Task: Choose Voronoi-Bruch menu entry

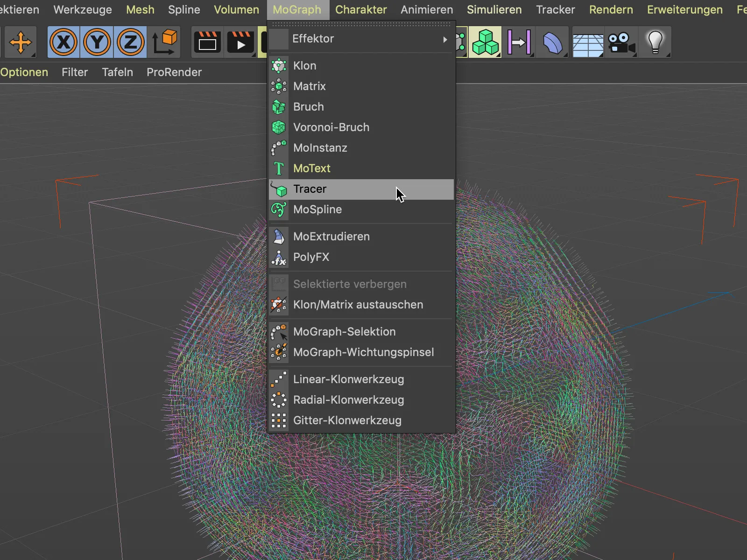Action: 361,127
